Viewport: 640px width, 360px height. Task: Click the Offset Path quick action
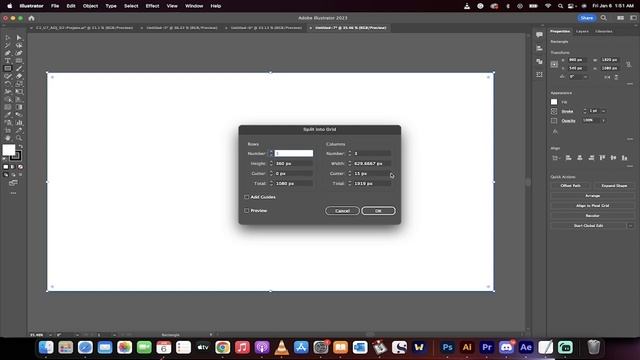coord(571,186)
